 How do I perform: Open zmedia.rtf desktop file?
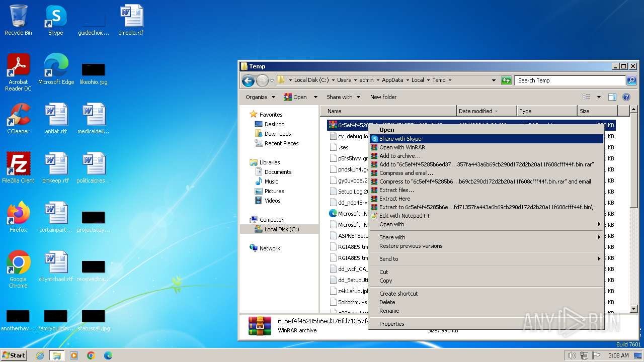(131, 20)
